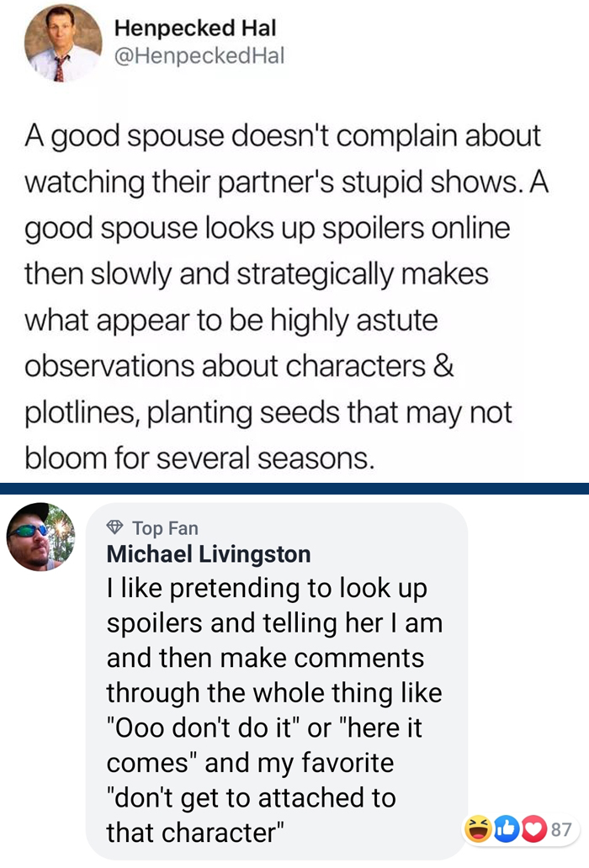Open Michael Livingston's profile photo
The width and height of the screenshot is (589, 868).
click(x=40, y=537)
